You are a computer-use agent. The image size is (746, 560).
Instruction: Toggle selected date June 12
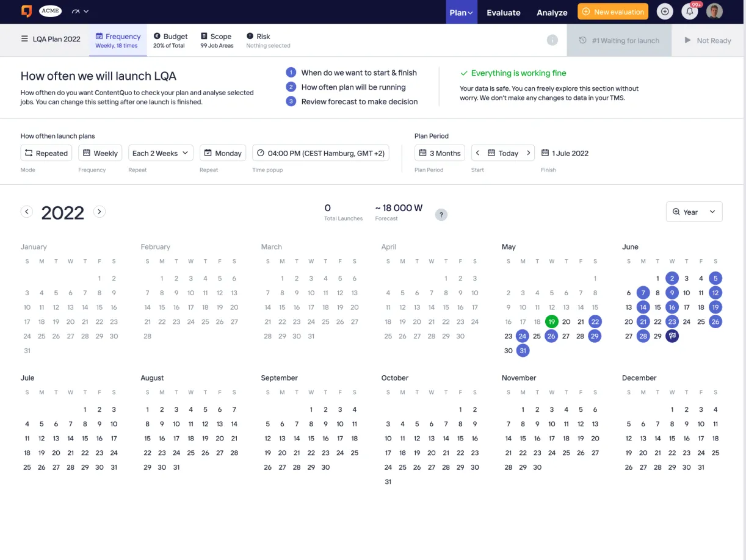pos(715,293)
